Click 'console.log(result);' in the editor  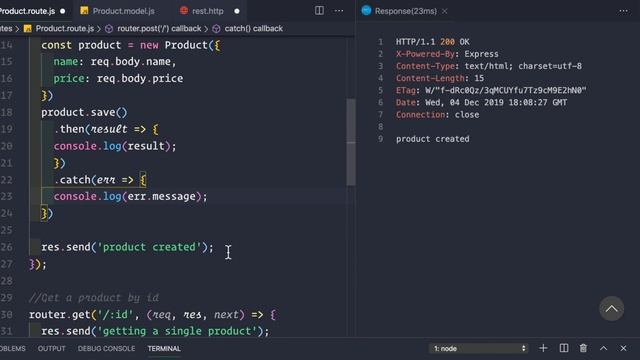115,146
